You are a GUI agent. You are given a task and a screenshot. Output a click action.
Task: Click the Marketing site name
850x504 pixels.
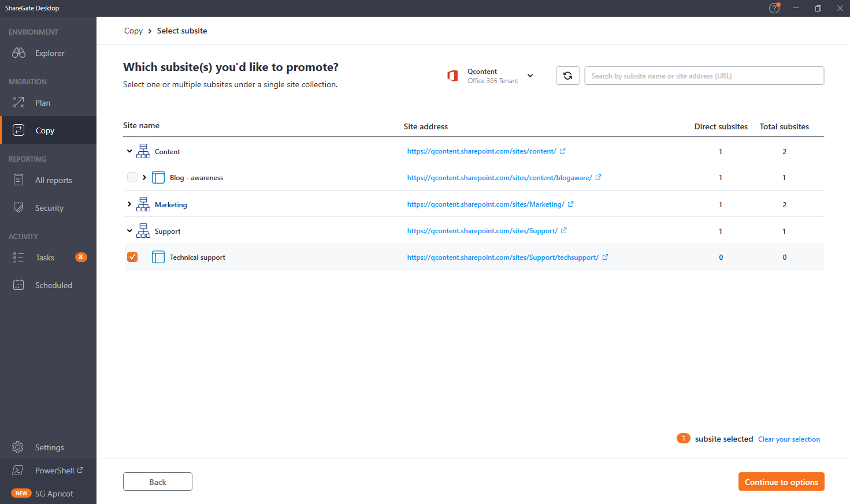pyautogui.click(x=171, y=205)
